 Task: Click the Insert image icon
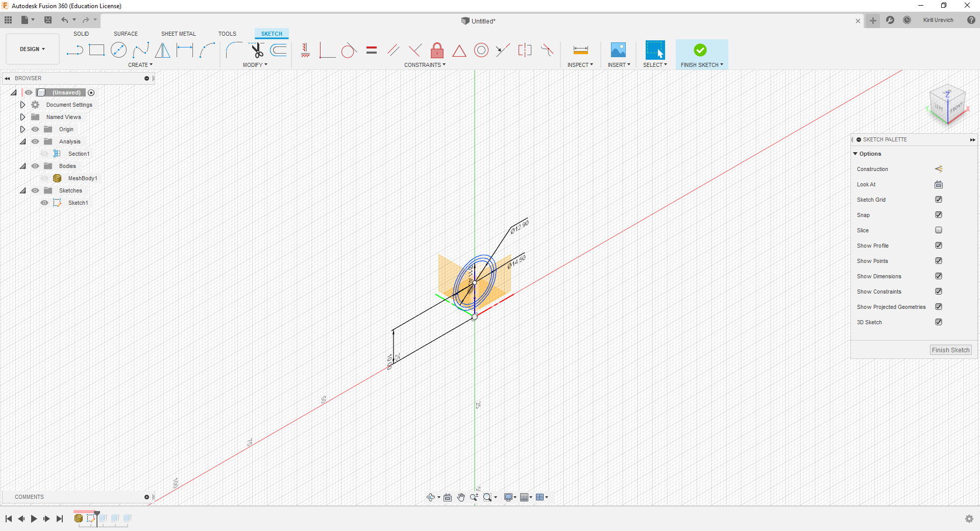[x=618, y=50]
